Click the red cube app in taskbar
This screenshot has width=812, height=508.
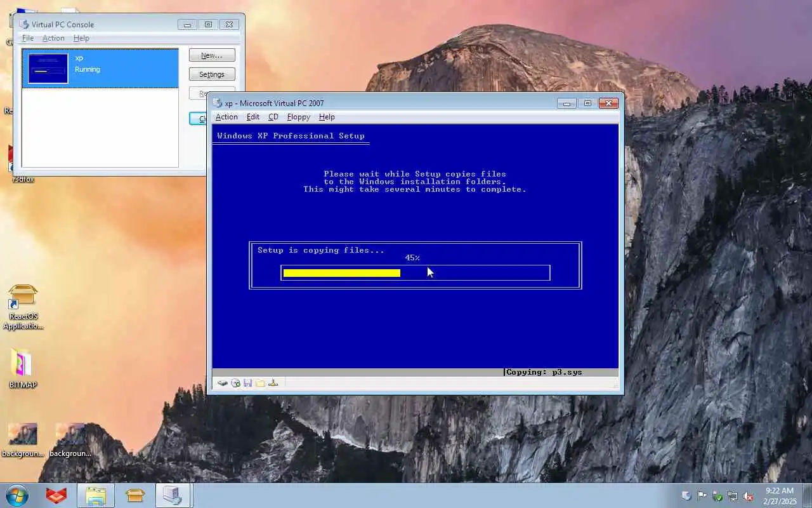56,495
